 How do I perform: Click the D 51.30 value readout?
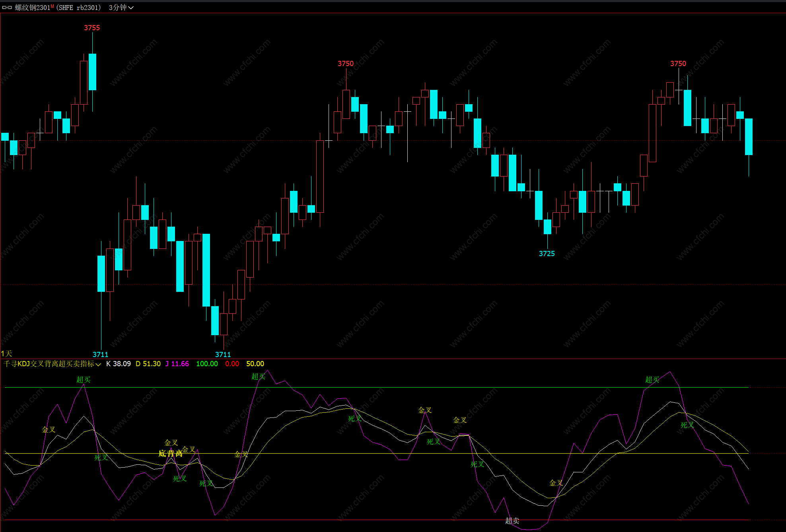(148, 364)
